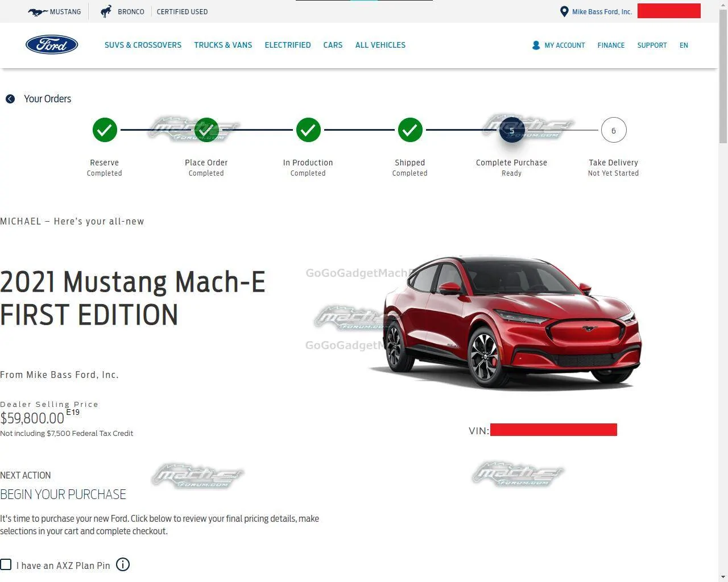This screenshot has width=728, height=582.
Task: Click the page vertical scrollbar thumb
Action: [723, 77]
